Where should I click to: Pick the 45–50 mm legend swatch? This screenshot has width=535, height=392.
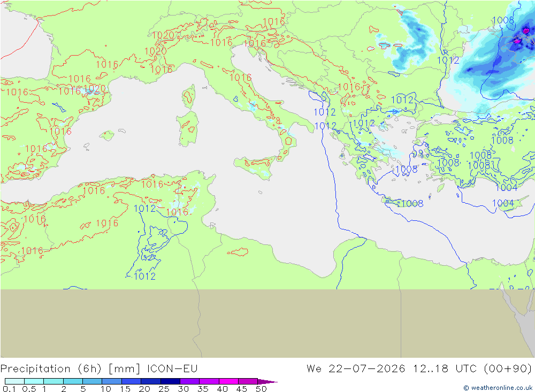tap(248, 381)
